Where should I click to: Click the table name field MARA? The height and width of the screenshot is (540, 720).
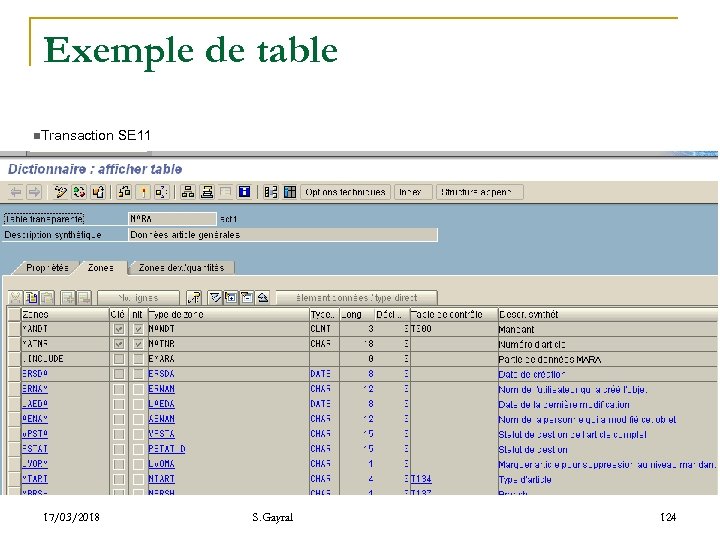pyautogui.click(x=172, y=219)
